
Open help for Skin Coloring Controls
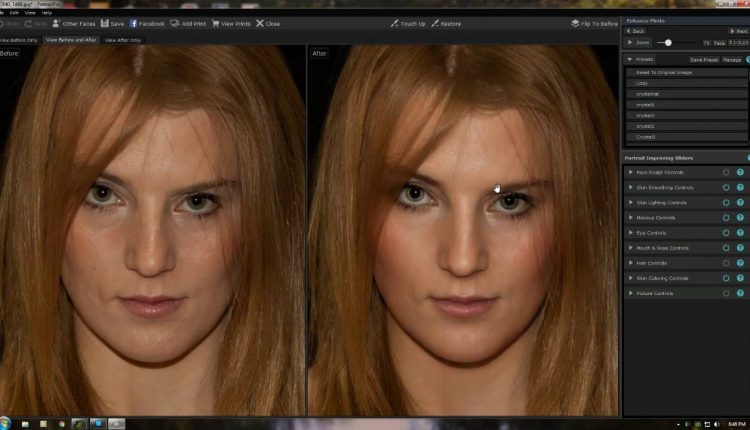click(740, 278)
